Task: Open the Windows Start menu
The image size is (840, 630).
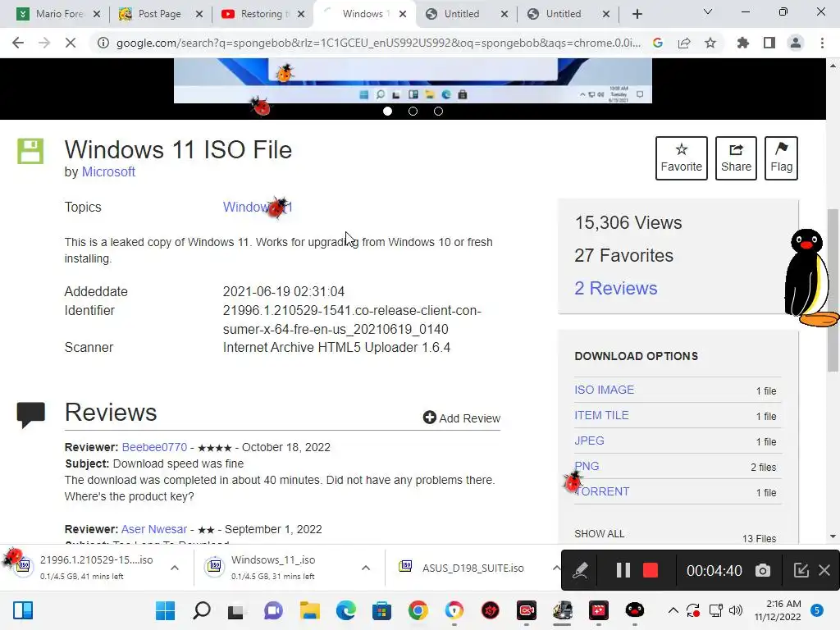Action: [165, 610]
